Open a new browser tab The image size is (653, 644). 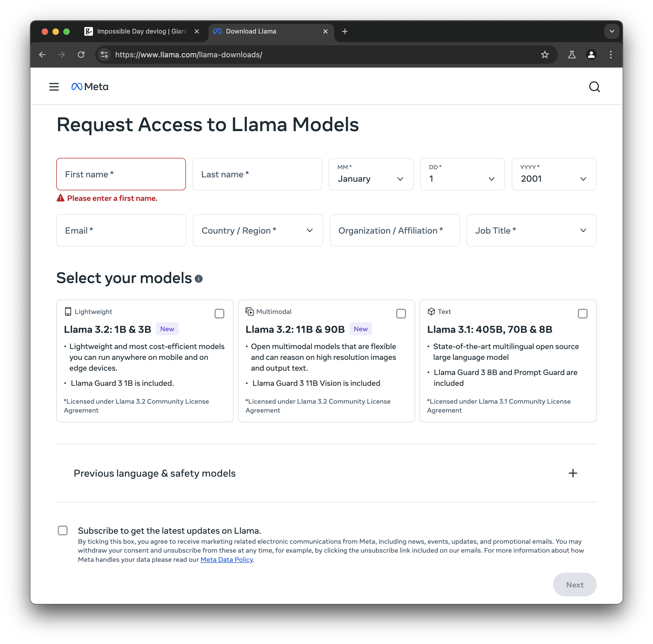click(x=345, y=31)
